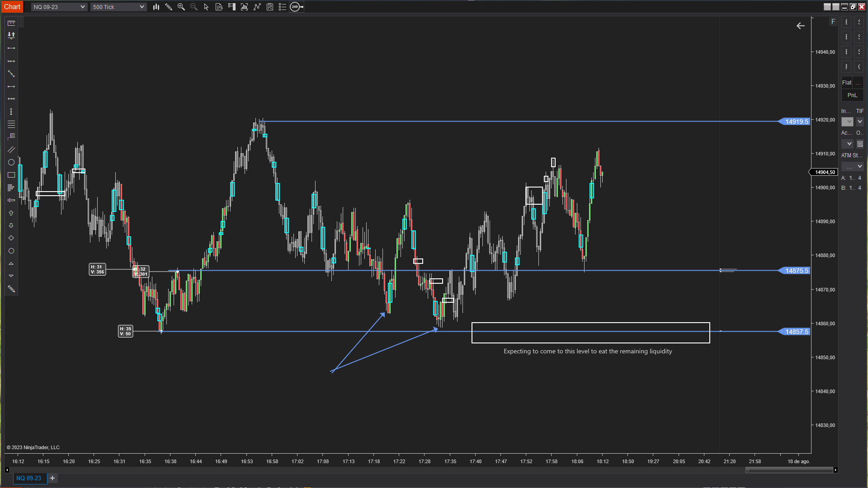Select the Horizontal Line double-arrow tool
This screenshot has height=488, width=868.
click(11, 99)
